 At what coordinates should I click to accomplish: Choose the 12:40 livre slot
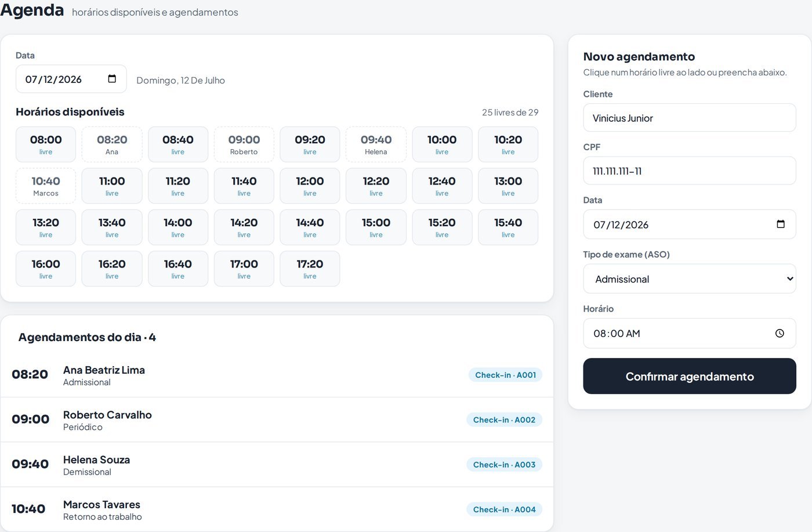442,186
